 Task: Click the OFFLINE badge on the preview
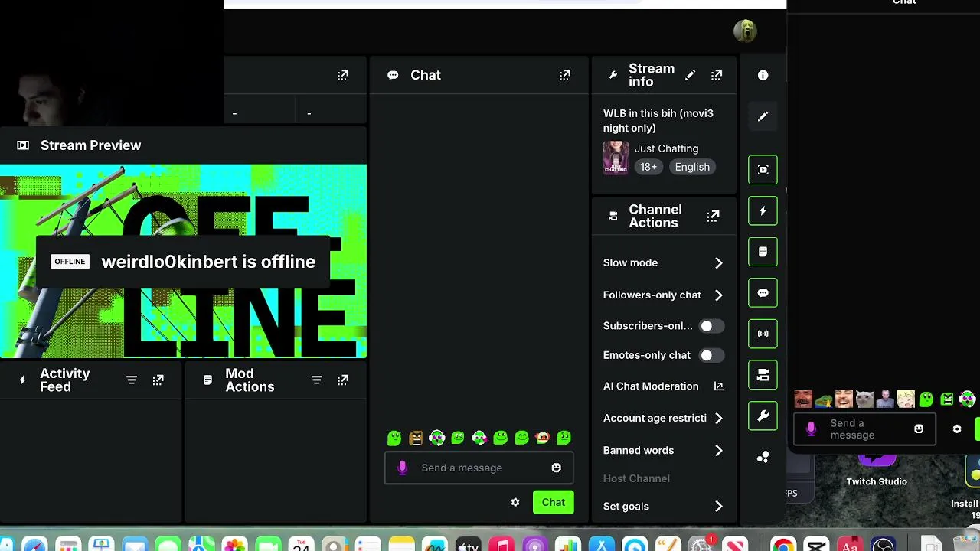70,262
